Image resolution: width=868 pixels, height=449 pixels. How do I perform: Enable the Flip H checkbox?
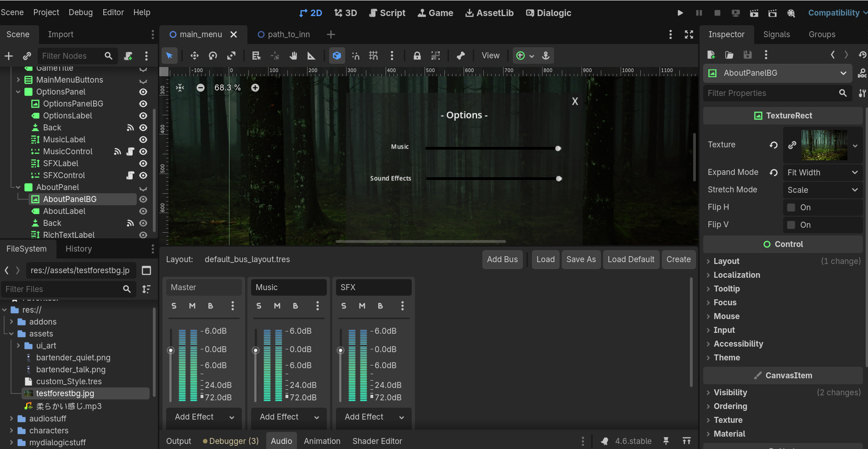tap(791, 208)
